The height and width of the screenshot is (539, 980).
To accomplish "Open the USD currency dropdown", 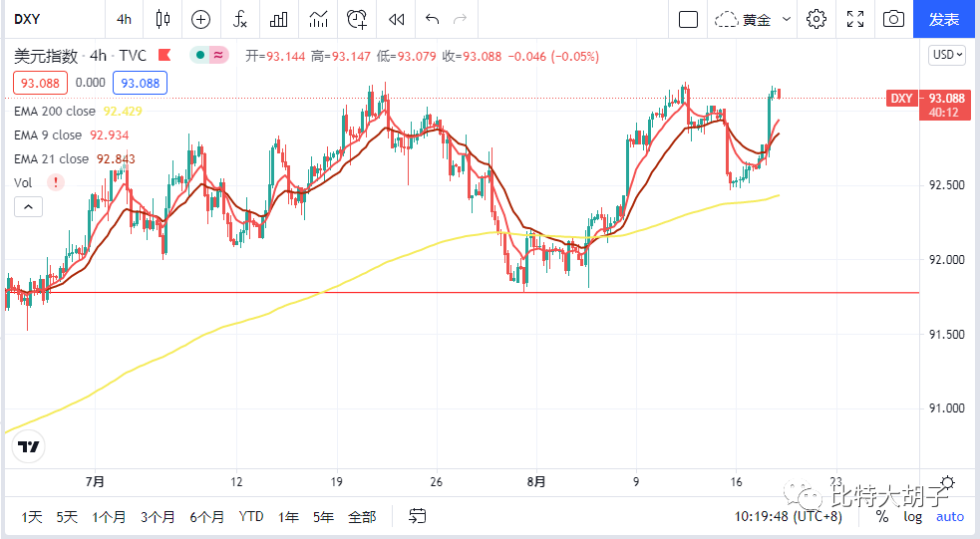I will 947,55.
